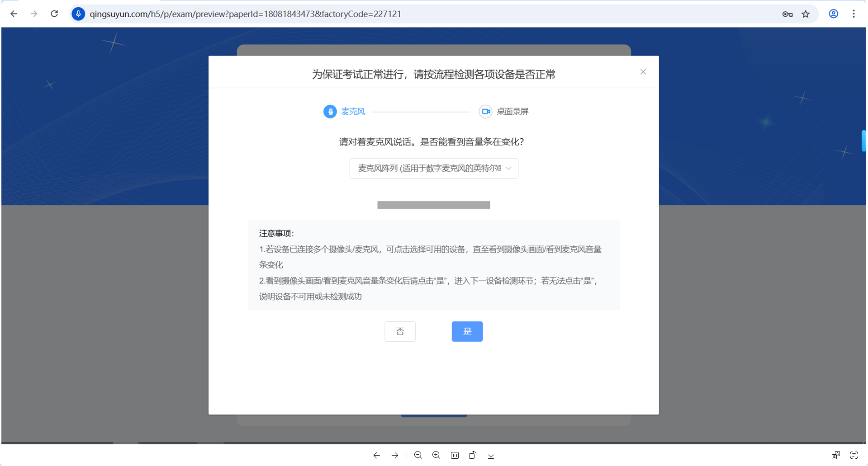Close the device check dialog
Screen dimensions: 868x466
(643, 72)
